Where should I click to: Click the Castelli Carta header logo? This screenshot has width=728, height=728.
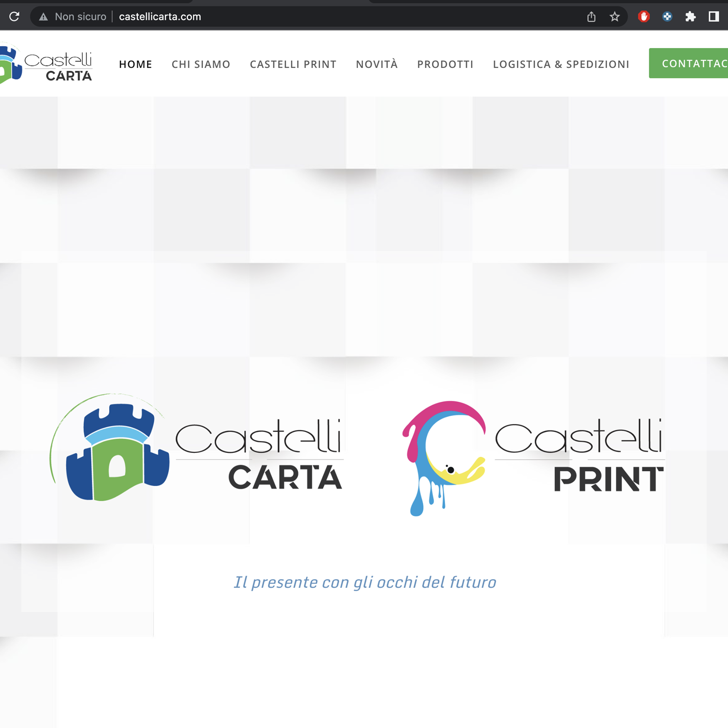[46, 64]
